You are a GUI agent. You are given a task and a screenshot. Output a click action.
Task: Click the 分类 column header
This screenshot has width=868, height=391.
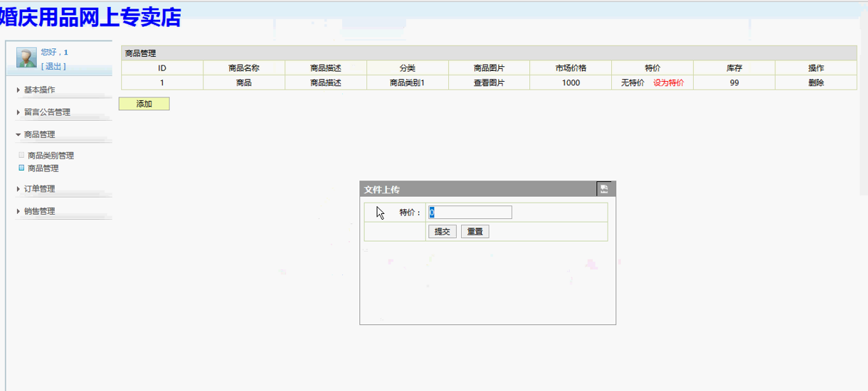[x=408, y=68]
